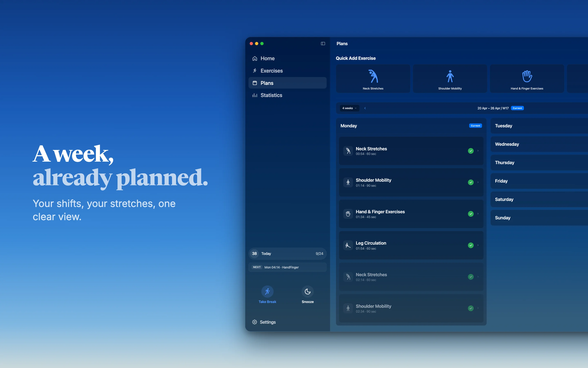
Task: Open chevron on Neck Stretches 02:14 row
Action: [x=478, y=277]
